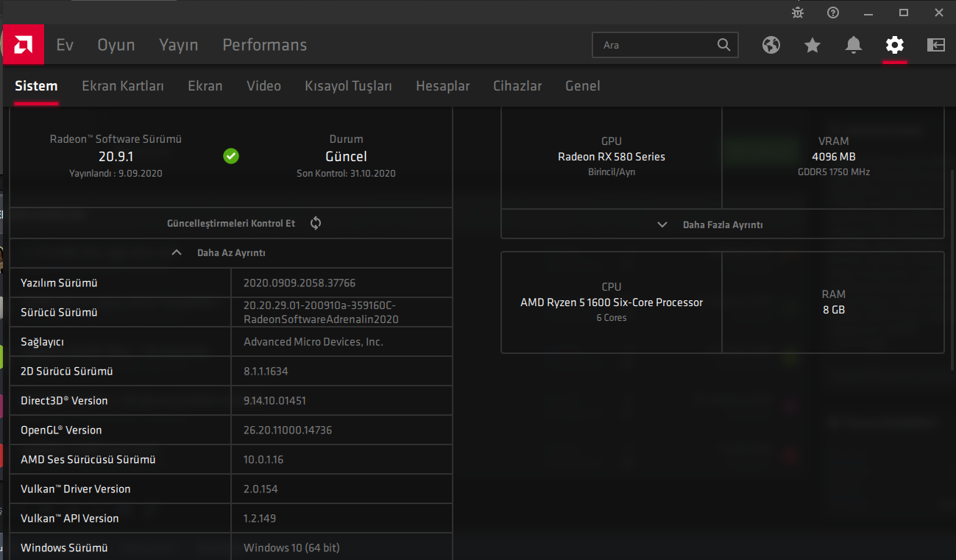This screenshot has height=560, width=956.
Task: Click the Sağlayıcı row label
Action: [x=42, y=341]
